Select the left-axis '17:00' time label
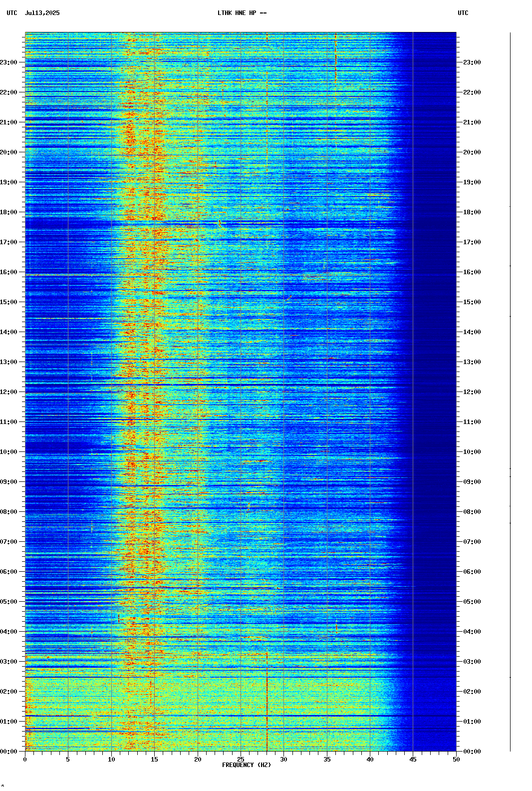Viewport: 532px width, 791px height. click(8, 242)
